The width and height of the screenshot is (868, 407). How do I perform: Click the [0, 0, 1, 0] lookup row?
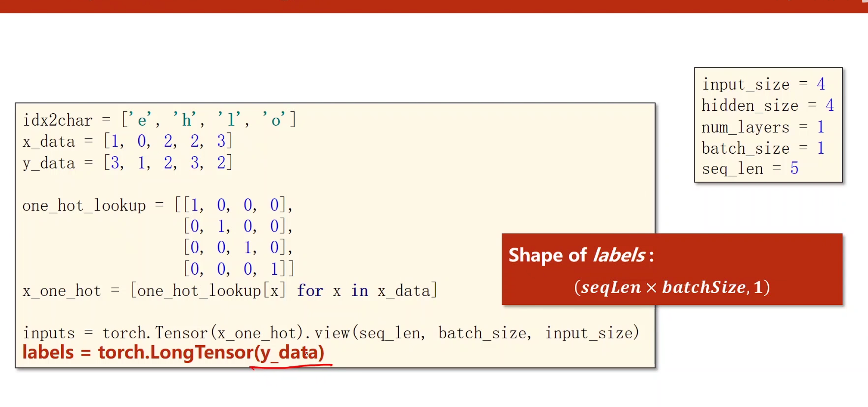coord(238,247)
